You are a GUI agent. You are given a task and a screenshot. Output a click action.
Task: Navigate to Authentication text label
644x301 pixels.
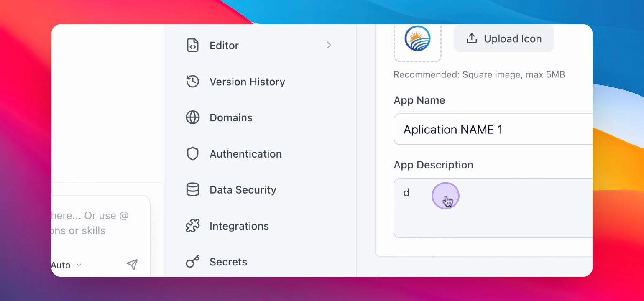tap(245, 154)
